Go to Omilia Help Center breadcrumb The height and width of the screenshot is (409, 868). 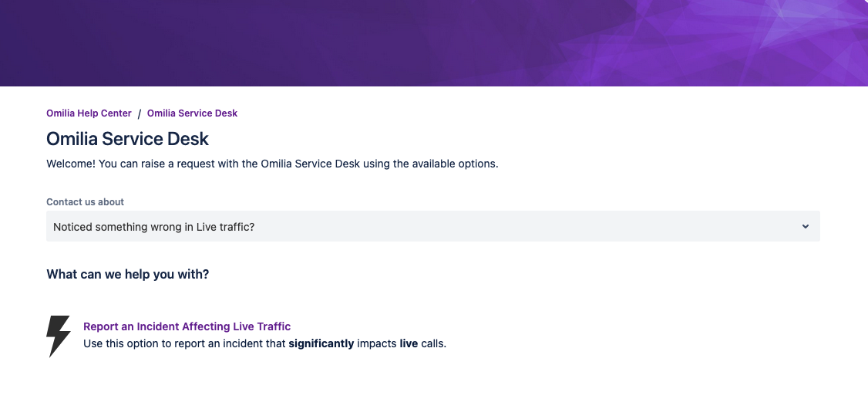click(x=89, y=113)
